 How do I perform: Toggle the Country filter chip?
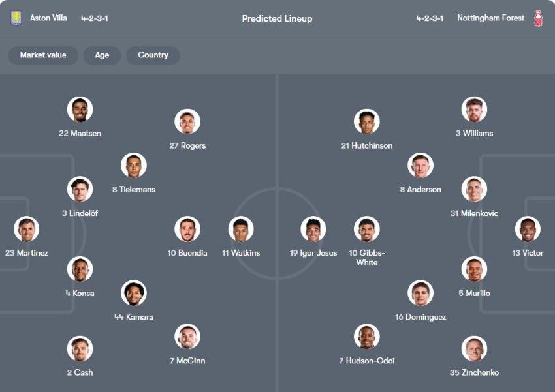[153, 55]
